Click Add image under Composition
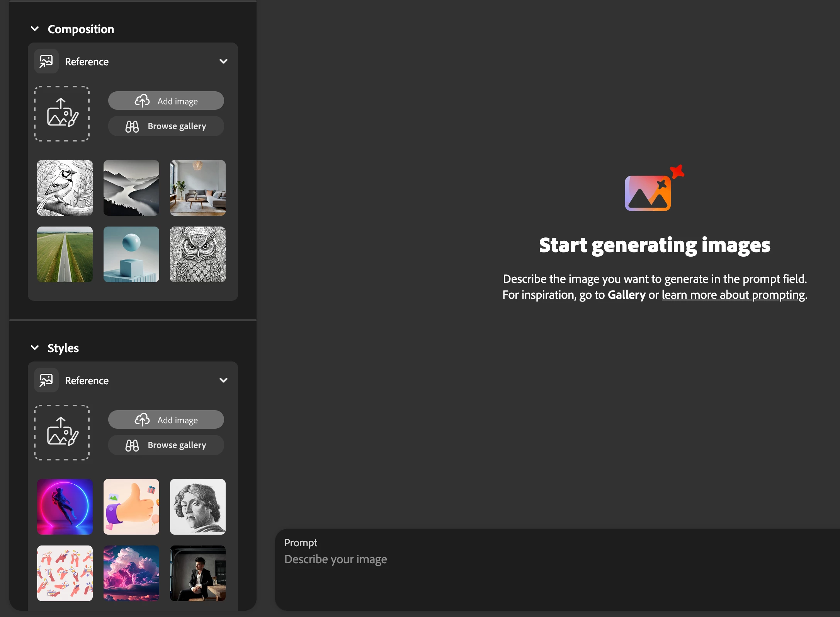This screenshot has width=840, height=617. 166,101
